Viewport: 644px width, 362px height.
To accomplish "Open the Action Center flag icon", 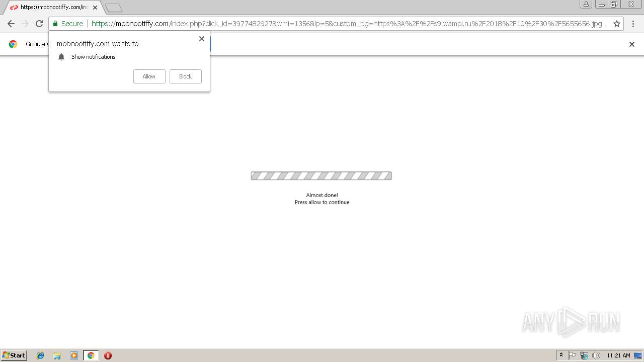I will coord(572,355).
